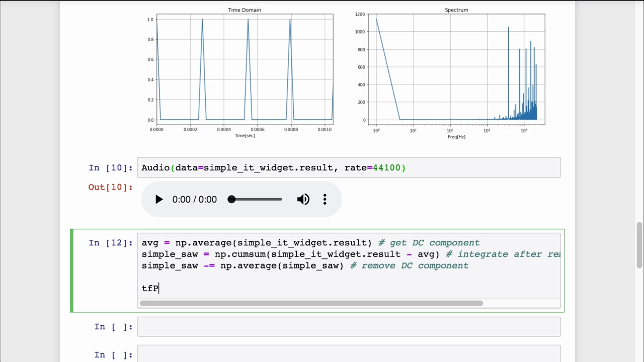
Task: Click the np.cumsum code line
Action: click(351, 254)
